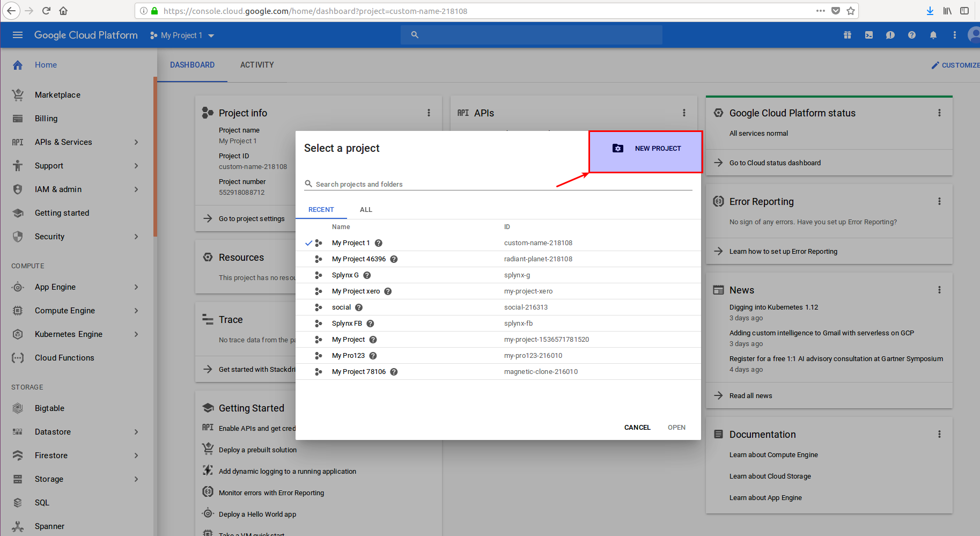
Task: Open the Error Reporting card menu
Action: (939, 201)
